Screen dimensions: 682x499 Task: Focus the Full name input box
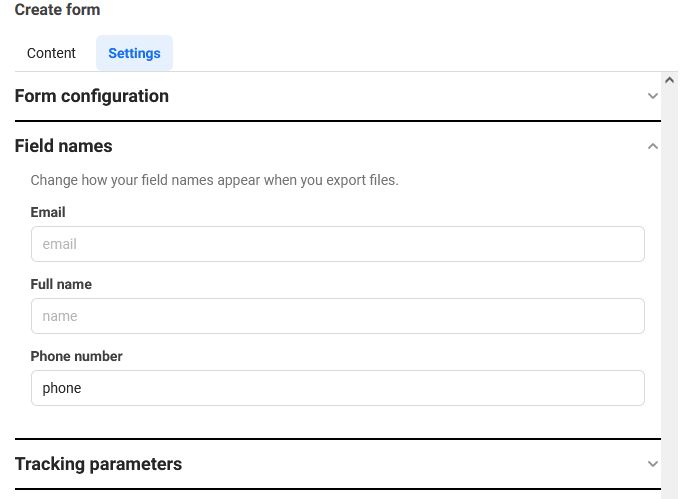tap(338, 316)
